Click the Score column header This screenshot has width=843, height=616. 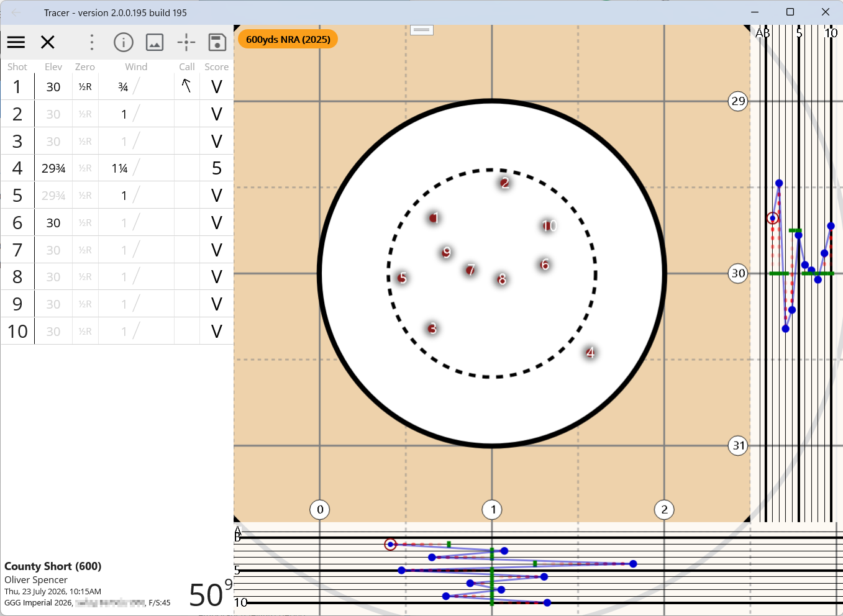217,66
